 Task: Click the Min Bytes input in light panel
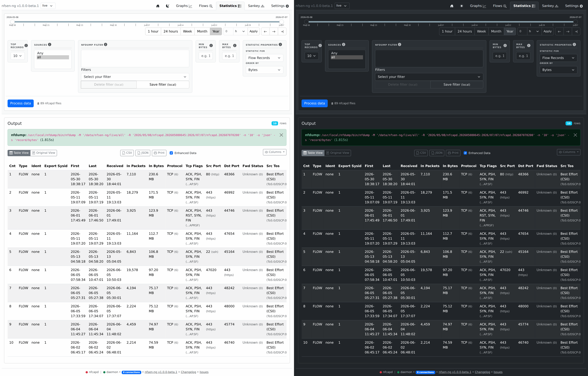pyautogui.click(x=206, y=56)
